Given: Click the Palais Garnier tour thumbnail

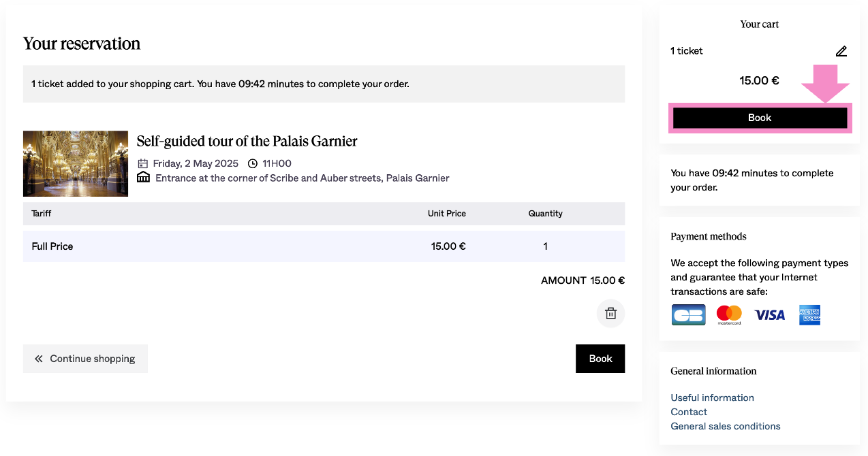Looking at the screenshot, I should [76, 163].
